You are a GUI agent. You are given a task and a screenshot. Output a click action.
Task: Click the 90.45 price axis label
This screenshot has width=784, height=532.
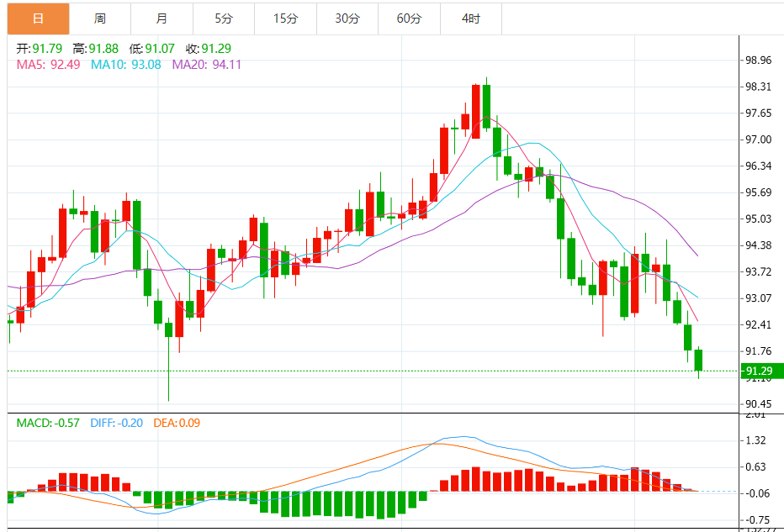point(758,404)
